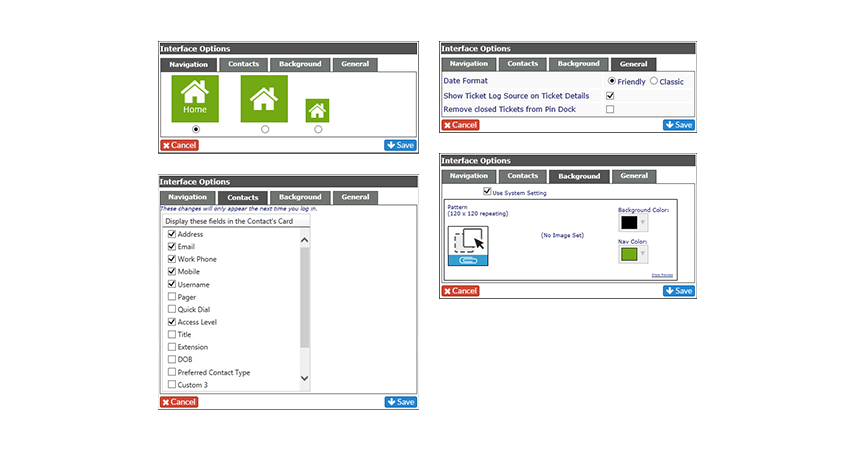This screenshot has width=852, height=452.
Task: Switch to Contacts tab in Navigation panel
Action: [x=243, y=64]
